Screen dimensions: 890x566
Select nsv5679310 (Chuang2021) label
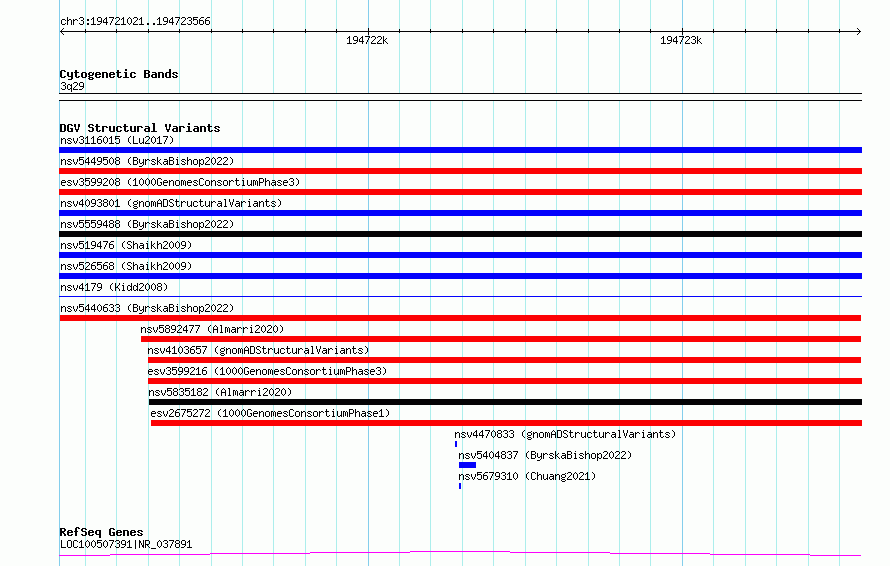(x=527, y=476)
